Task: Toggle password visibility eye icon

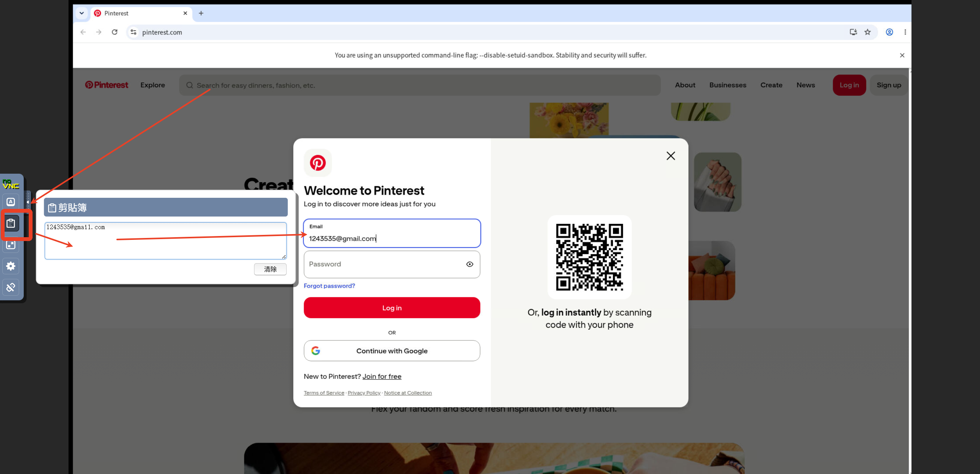Action: [470, 264]
